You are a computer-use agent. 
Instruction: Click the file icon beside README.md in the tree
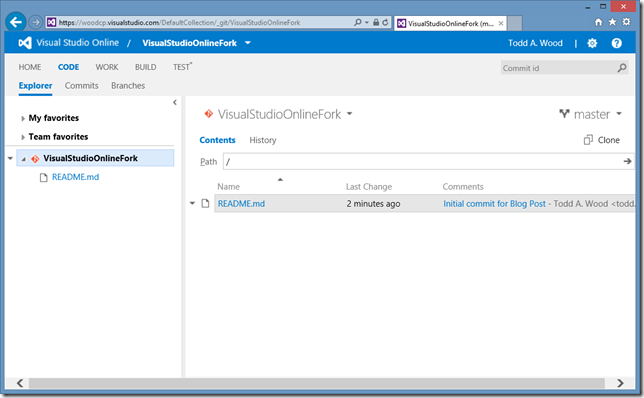point(44,177)
